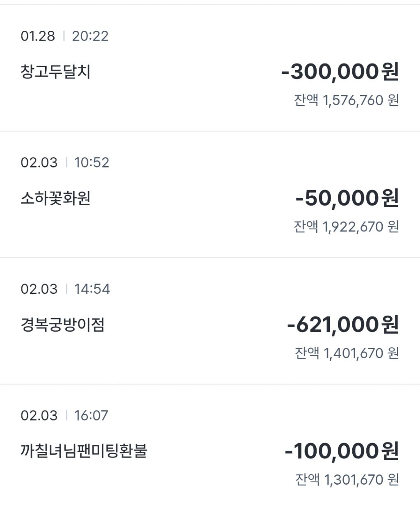Select the 02.03 date above 경복궁방이점

click(39, 289)
